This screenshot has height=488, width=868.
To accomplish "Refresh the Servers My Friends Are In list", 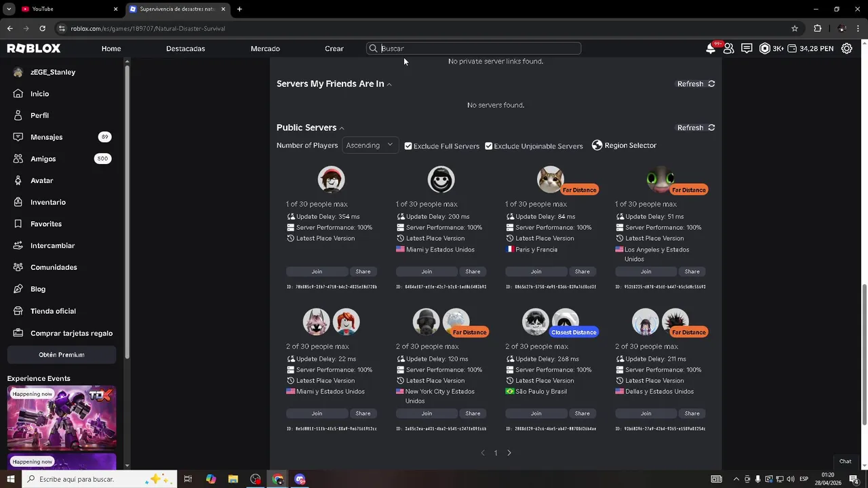I will click(696, 84).
